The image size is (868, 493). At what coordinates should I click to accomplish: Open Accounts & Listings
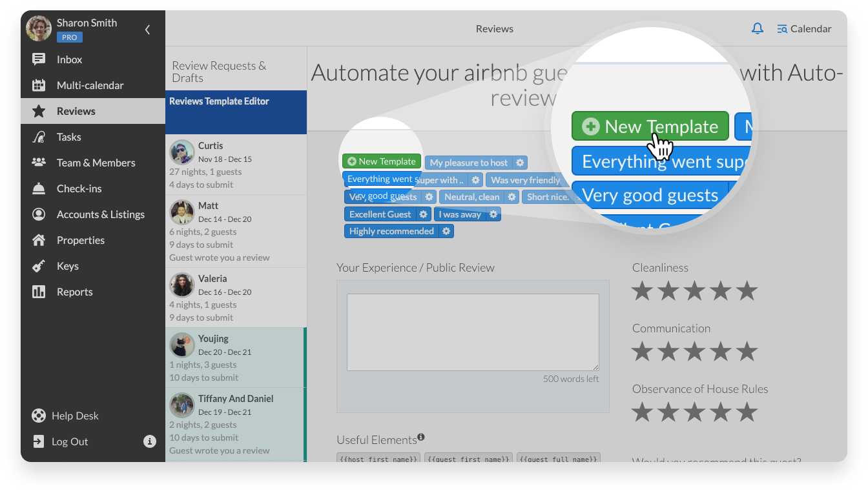(x=93, y=214)
